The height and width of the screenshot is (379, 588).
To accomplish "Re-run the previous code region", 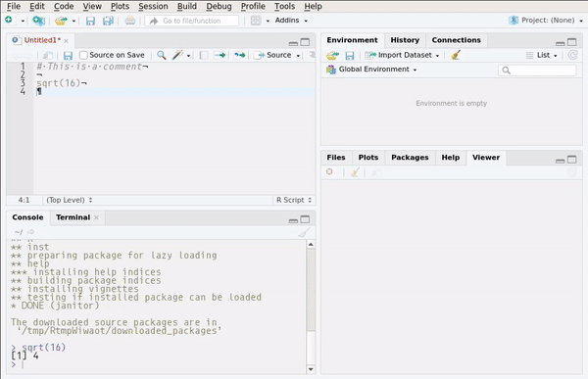I will [x=240, y=56].
